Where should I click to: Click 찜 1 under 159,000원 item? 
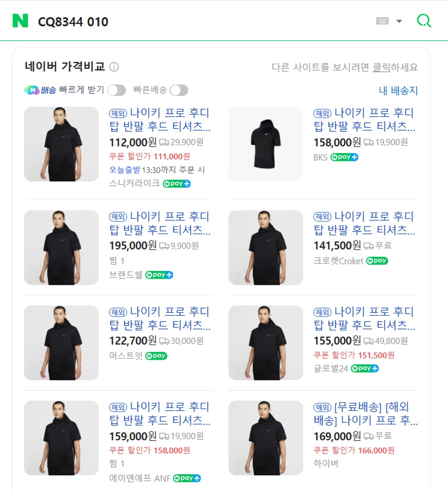coord(117,464)
